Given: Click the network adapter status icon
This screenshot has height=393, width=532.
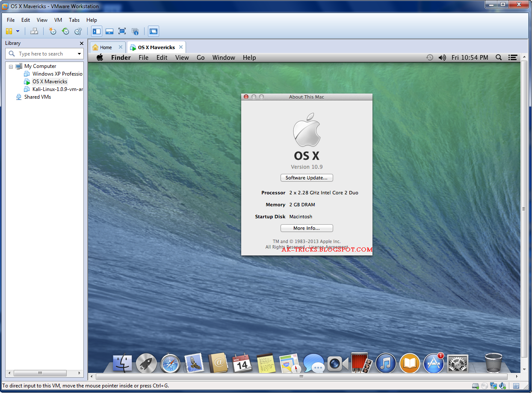Looking at the screenshot, I should tap(494, 386).
